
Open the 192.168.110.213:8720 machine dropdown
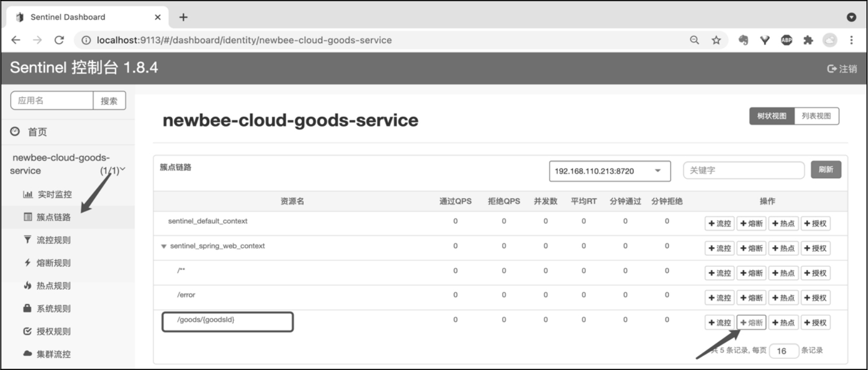(x=610, y=171)
